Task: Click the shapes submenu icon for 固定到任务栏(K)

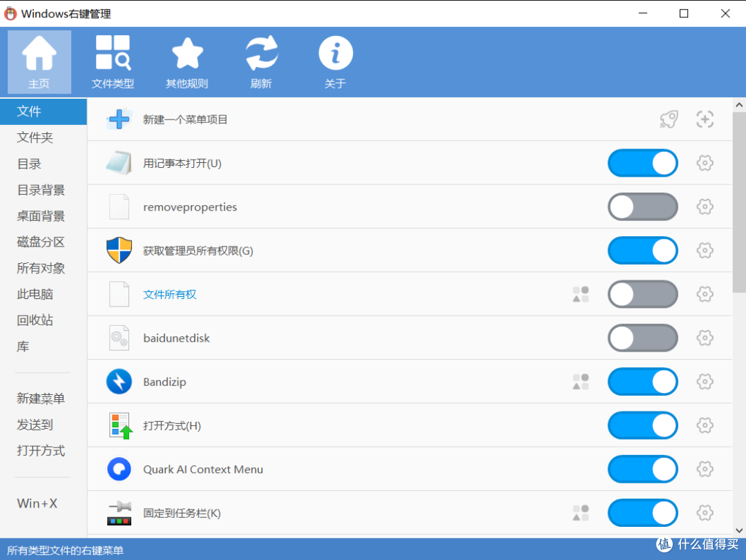Action: [x=580, y=513]
